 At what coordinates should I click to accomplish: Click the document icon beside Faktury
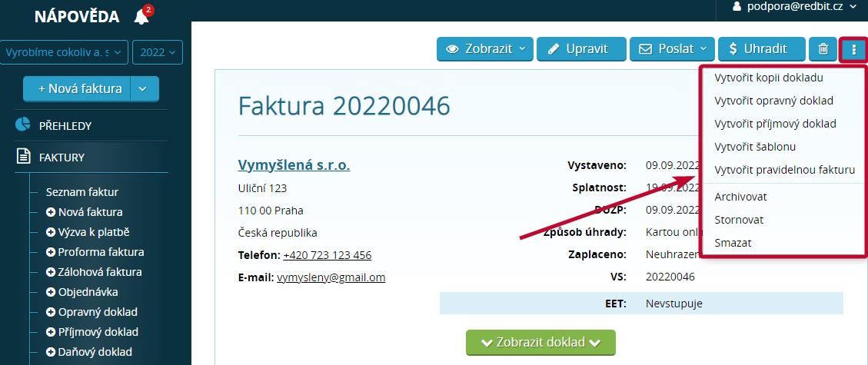click(23, 157)
